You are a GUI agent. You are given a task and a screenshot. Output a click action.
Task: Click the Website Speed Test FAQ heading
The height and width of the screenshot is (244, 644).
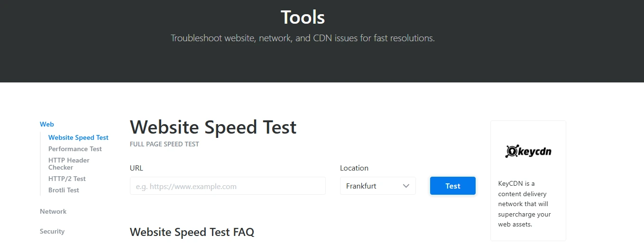192,232
